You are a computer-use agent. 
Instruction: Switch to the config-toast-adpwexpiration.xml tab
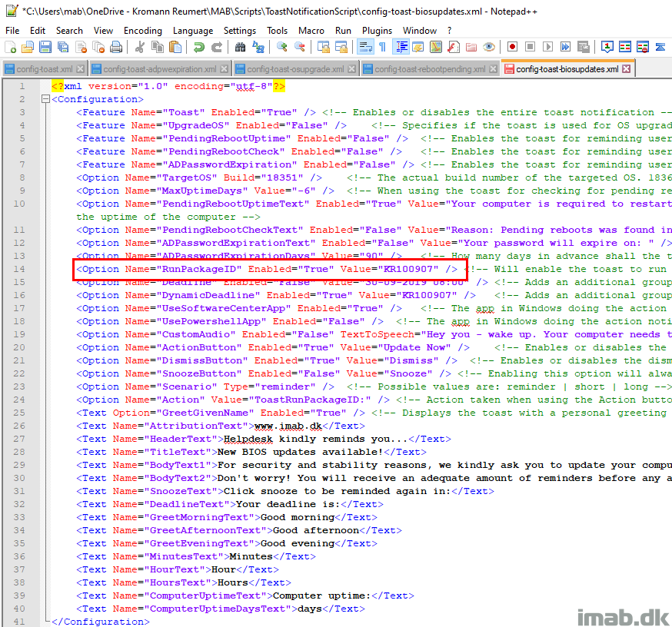click(159, 69)
